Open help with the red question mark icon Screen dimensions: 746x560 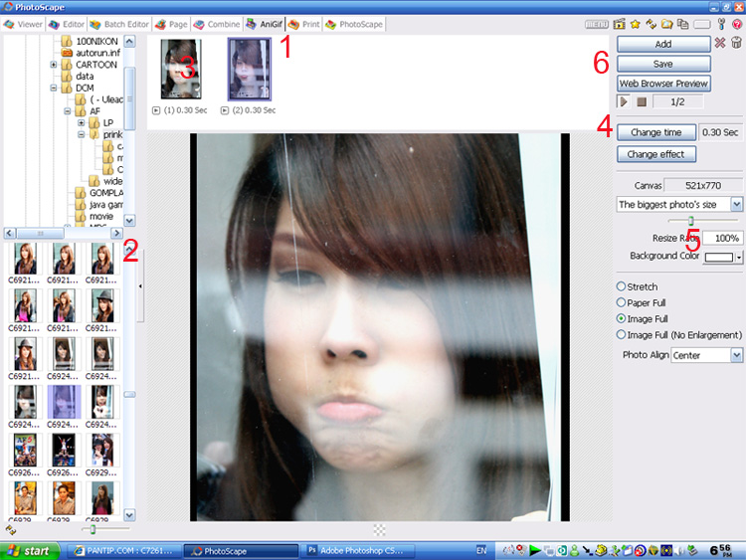click(x=737, y=24)
